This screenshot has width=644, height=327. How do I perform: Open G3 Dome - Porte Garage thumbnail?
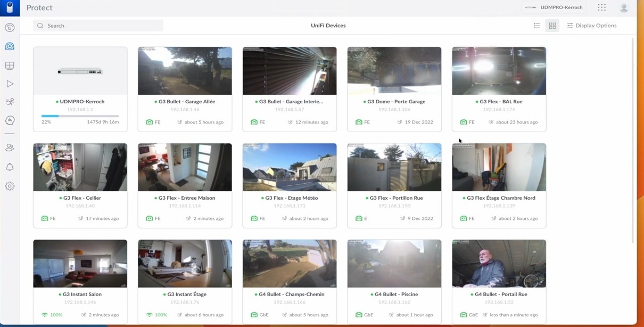point(394,71)
